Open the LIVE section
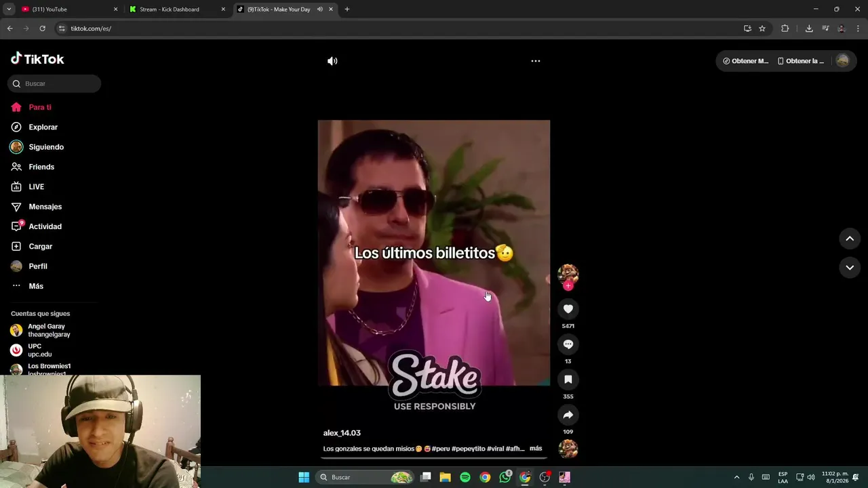868x488 pixels. pyautogui.click(x=36, y=186)
